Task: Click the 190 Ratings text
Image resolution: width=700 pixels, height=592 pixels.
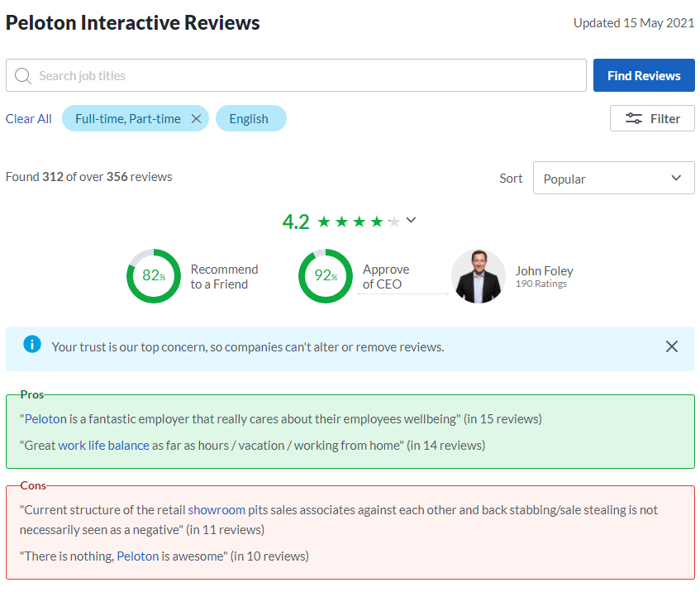Action: tap(541, 284)
